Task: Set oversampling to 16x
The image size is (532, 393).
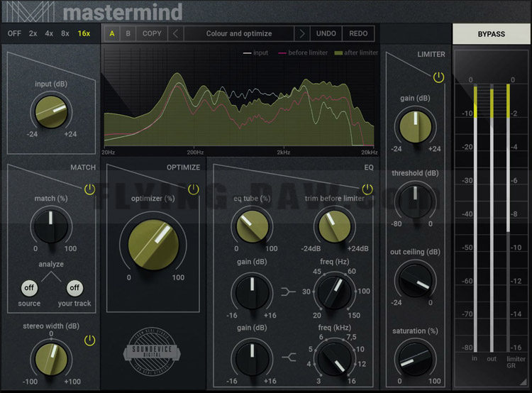Action: point(84,33)
